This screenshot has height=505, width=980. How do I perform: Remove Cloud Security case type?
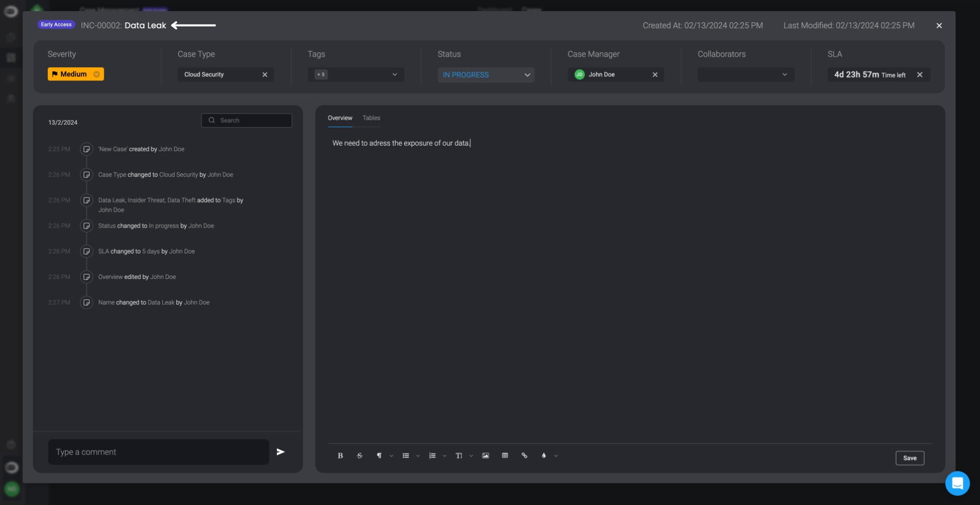(x=265, y=74)
